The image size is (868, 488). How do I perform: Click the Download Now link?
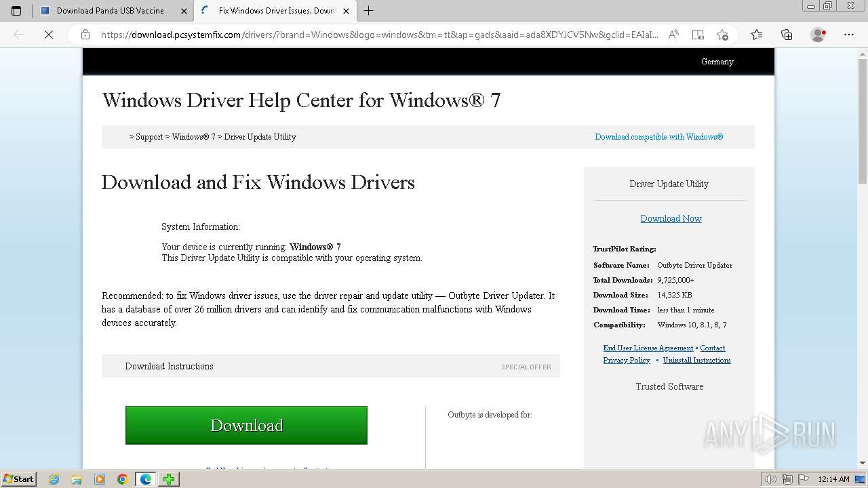pos(671,218)
